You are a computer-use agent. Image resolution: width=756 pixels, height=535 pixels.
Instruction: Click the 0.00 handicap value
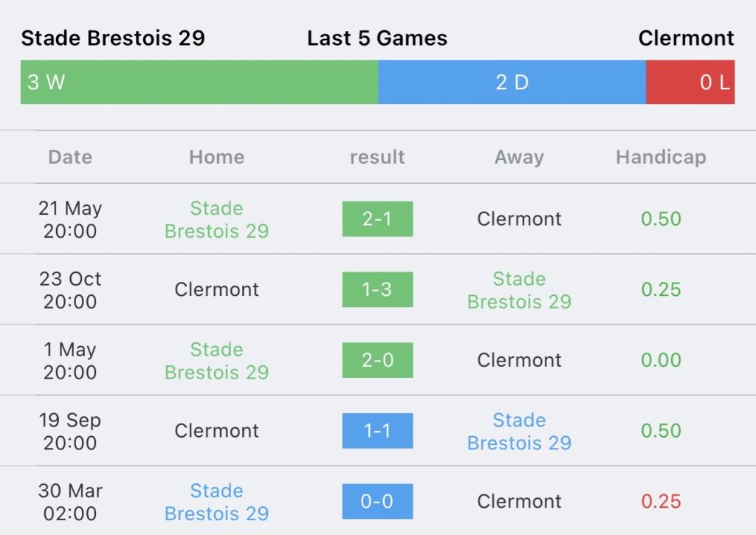(661, 360)
